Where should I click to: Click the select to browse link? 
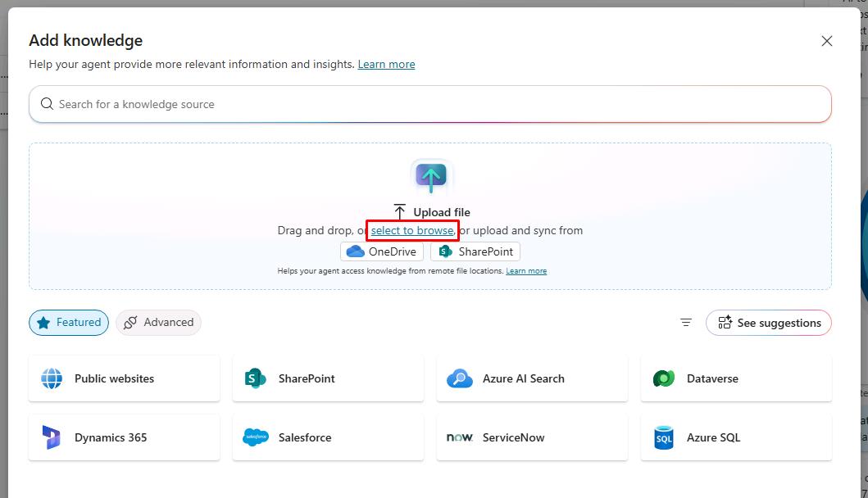412,230
